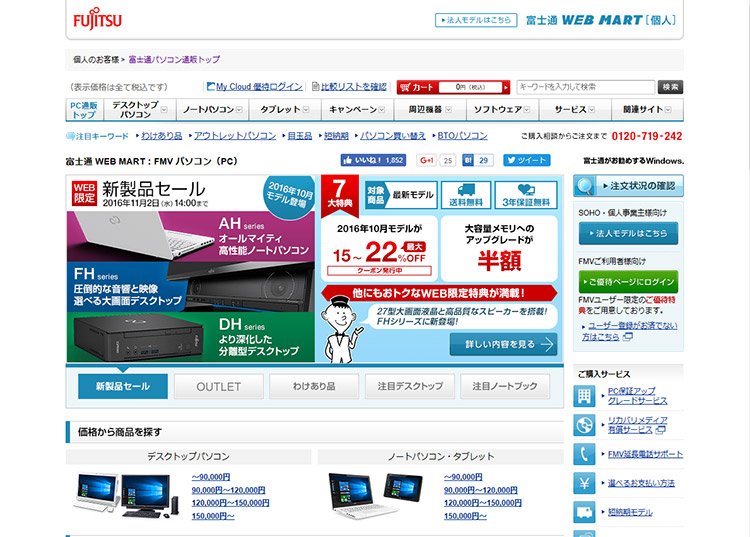Open notebook 120,000円~150,000円 price link

pos(483,503)
